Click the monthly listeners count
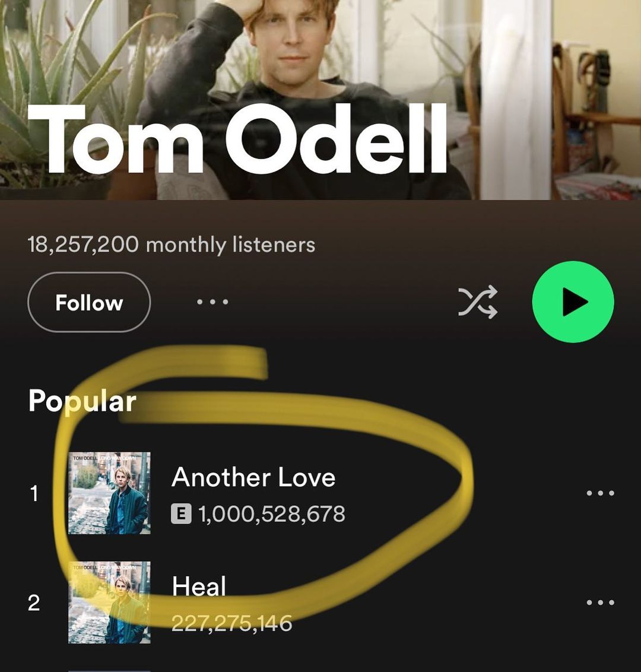 pos(171,245)
